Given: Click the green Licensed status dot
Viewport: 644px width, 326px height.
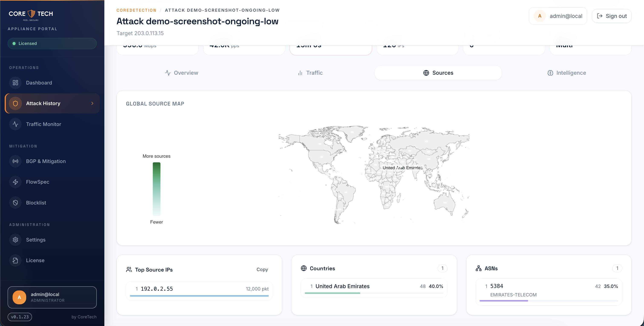Looking at the screenshot, I should 14,43.
